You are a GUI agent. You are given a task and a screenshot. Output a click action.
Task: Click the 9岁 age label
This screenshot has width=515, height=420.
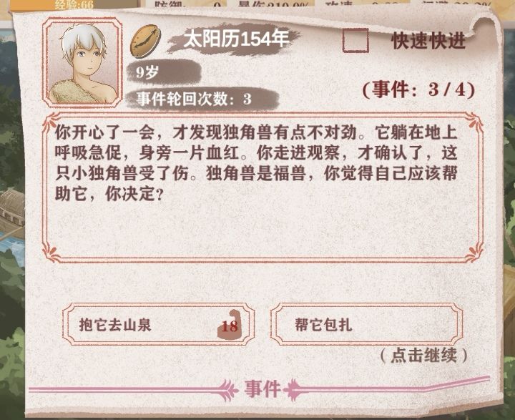point(164,72)
